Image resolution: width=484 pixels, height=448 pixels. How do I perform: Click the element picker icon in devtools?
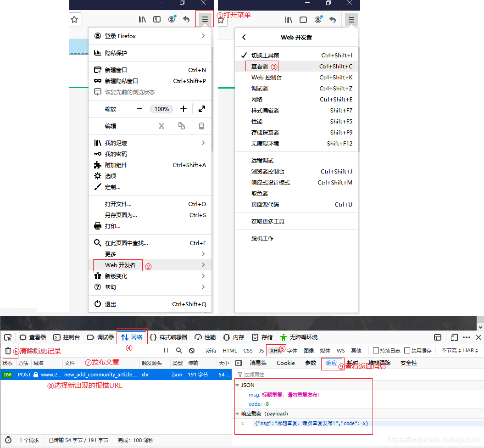coord(8,337)
